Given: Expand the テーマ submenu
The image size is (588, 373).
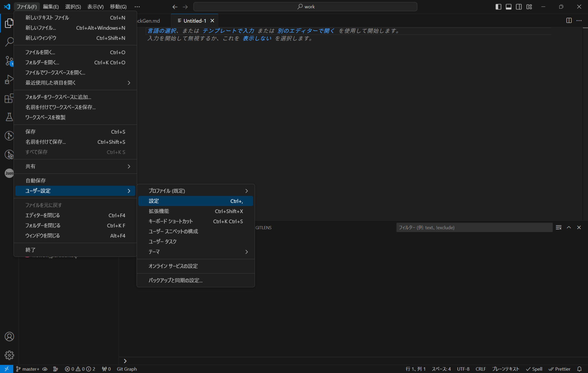Looking at the screenshot, I should [246, 252].
